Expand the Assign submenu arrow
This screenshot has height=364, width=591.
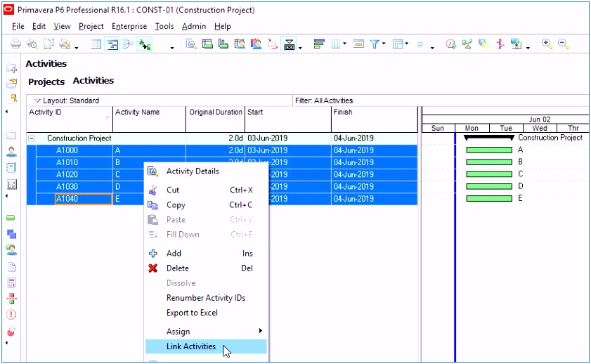tap(260, 331)
